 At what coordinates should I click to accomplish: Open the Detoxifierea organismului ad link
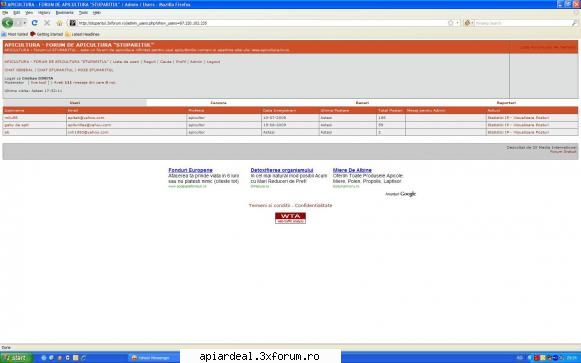(282, 170)
